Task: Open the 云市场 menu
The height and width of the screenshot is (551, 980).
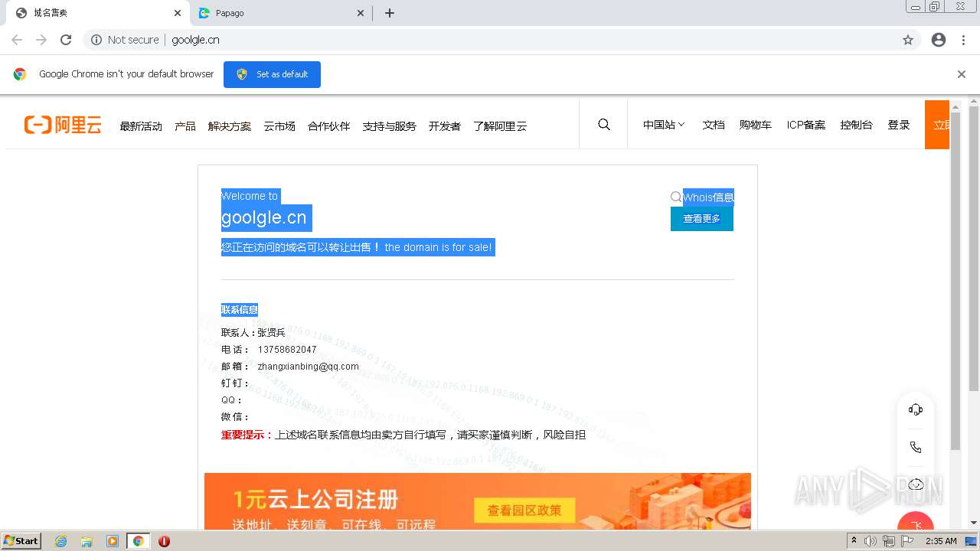Action: click(x=279, y=126)
